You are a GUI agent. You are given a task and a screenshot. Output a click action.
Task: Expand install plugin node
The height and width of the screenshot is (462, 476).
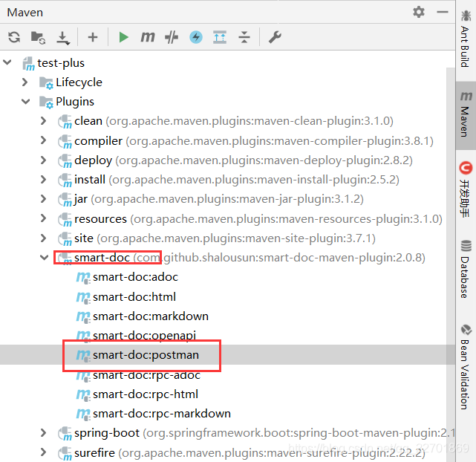[44, 180]
